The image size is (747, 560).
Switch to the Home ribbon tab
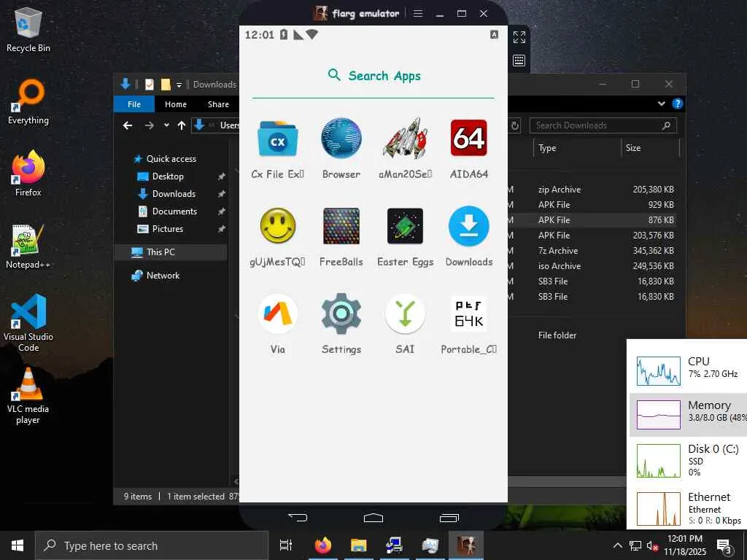pos(176,104)
